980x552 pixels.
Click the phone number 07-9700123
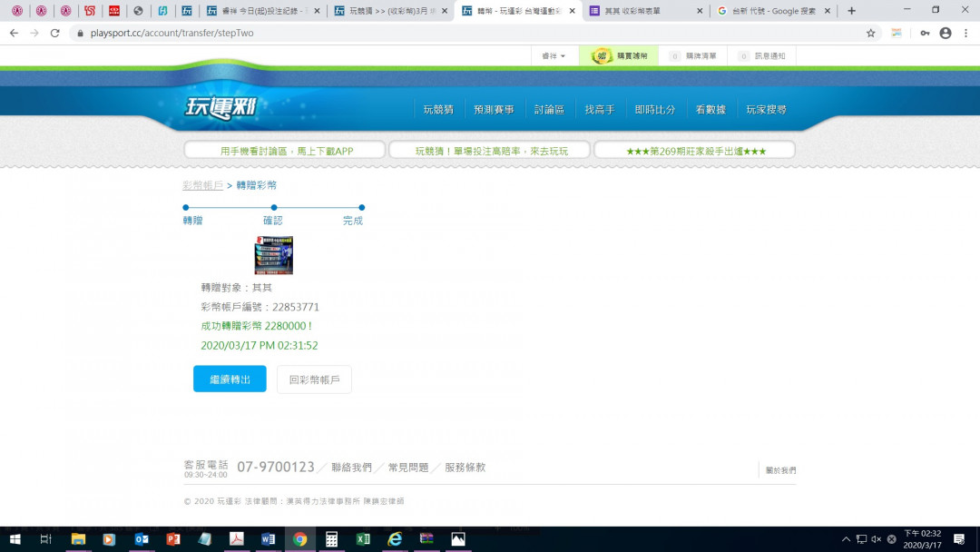click(x=276, y=467)
